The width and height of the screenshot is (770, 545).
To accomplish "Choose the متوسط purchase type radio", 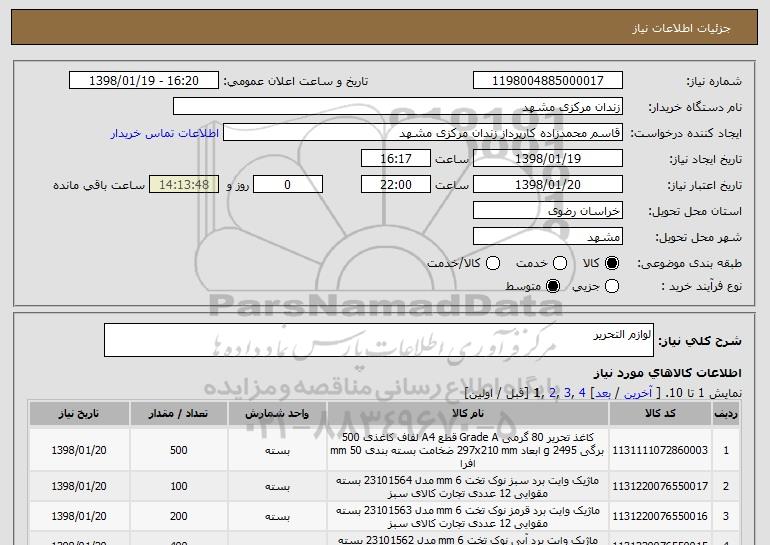I will [x=553, y=286].
